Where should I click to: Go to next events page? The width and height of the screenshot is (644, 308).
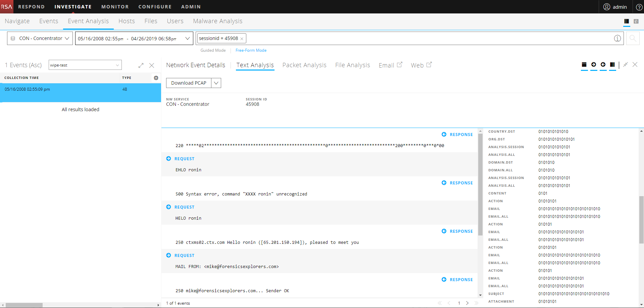point(467,303)
